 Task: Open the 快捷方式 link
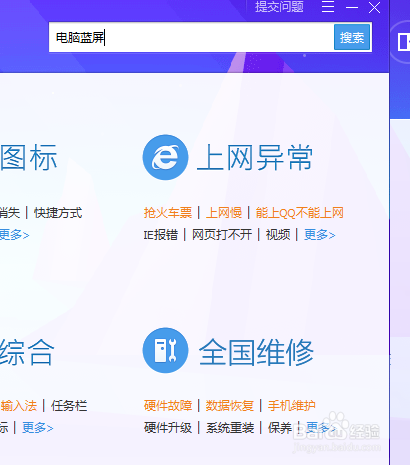58,213
